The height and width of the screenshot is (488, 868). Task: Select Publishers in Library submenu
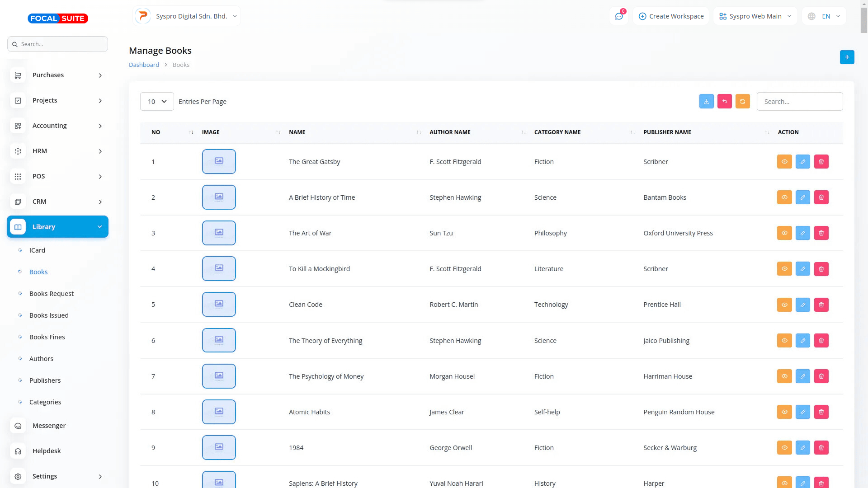[x=45, y=380]
